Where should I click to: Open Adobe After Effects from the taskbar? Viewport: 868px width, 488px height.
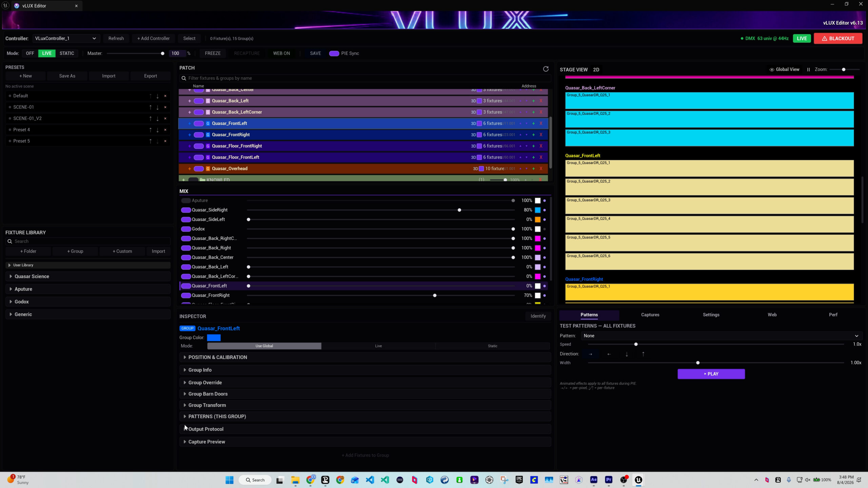pos(593,480)
